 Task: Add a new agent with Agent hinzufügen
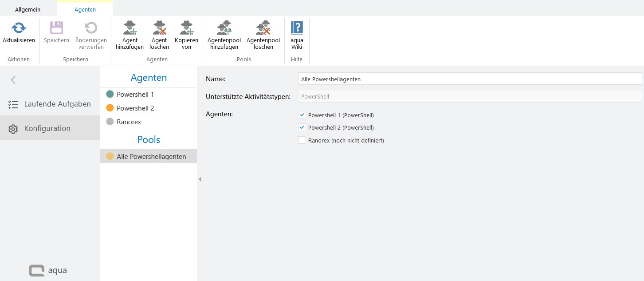point(130,28)
